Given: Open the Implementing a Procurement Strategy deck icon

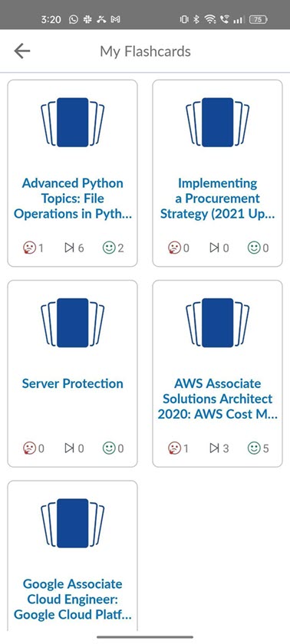Looking at the screenshot, I should point(218,122).
